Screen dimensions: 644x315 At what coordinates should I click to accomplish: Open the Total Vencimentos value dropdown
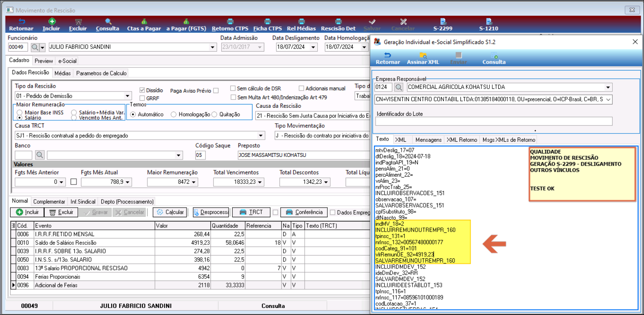tap(260, 182)
